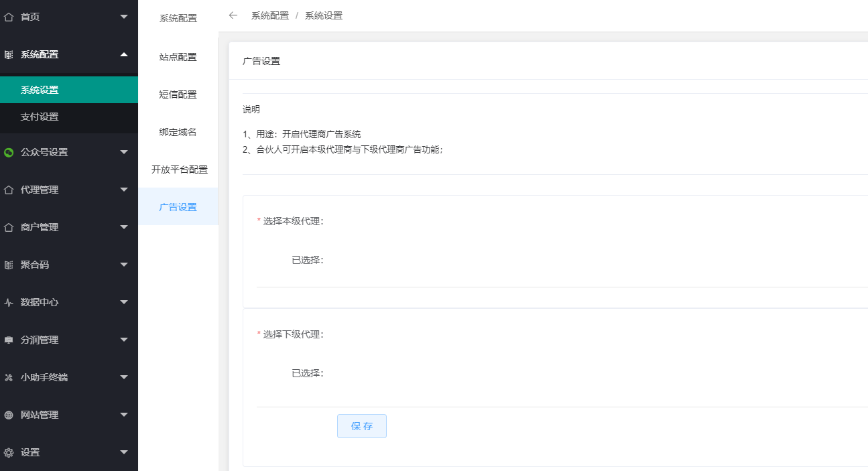
Task: Open the 数据中心 menu label
Action: coord(40,302)
